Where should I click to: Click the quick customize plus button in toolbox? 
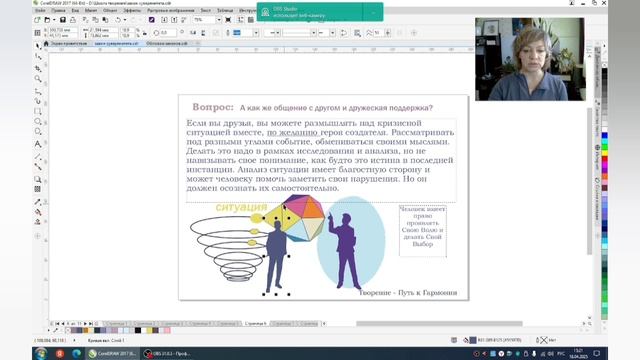click(38, 236)
